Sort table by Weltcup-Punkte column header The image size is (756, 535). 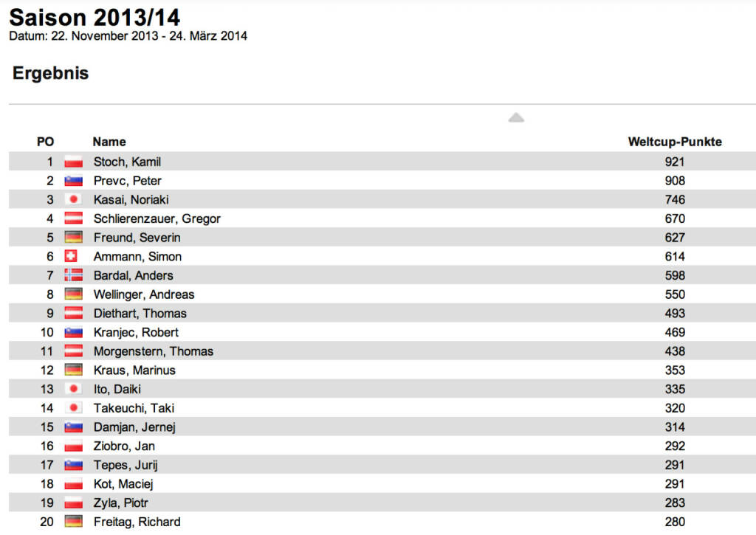(674, 142)
